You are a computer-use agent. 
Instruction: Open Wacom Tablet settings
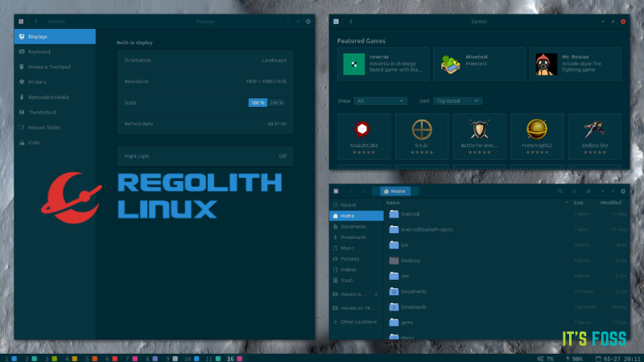click(55, 128)
